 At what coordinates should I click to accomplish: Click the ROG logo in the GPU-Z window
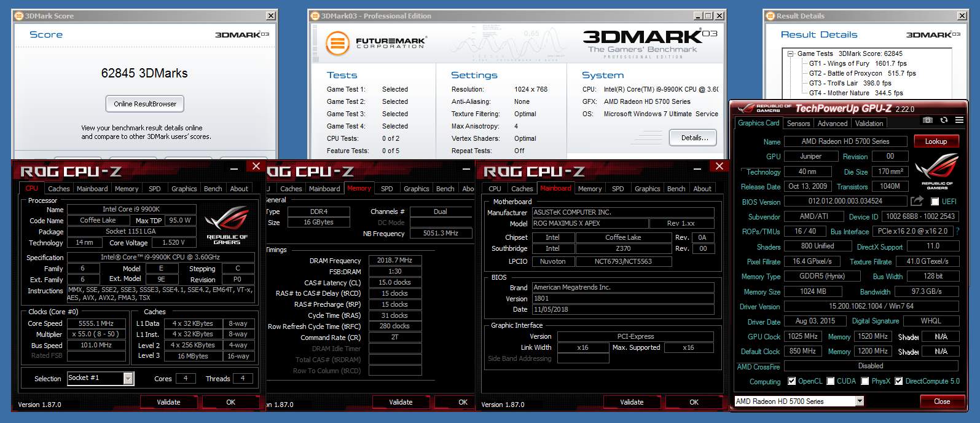click(936, 170)
